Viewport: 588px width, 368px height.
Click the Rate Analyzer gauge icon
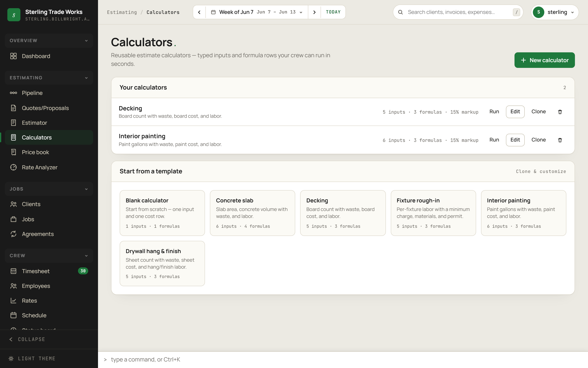pos(13,167)
